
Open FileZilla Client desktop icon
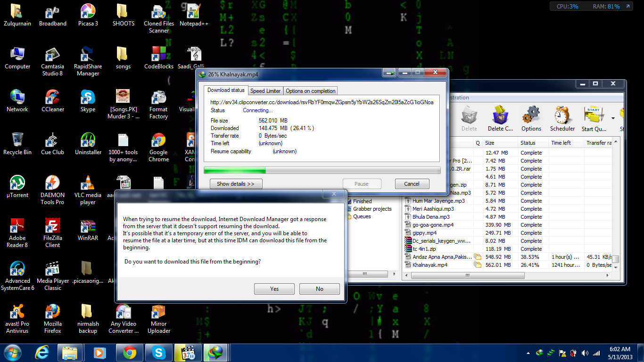(x=52, y=233)
